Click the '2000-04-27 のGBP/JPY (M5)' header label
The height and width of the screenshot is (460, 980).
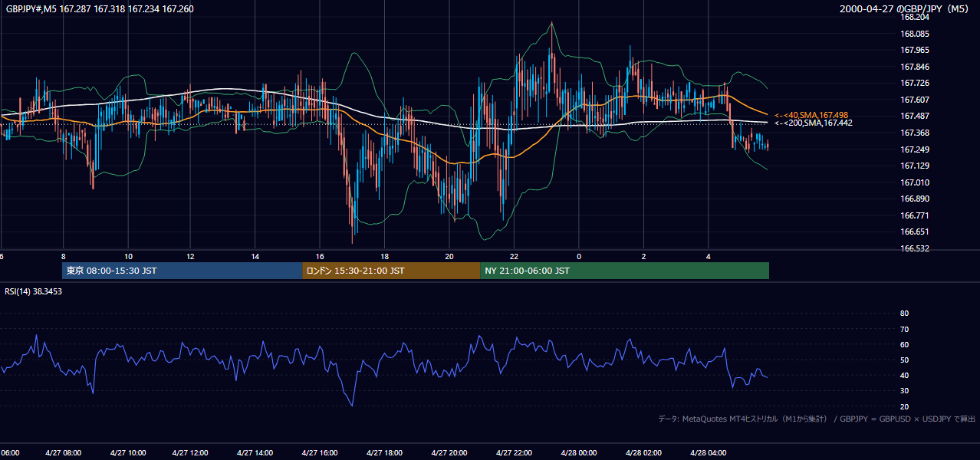tap(905, 9)
